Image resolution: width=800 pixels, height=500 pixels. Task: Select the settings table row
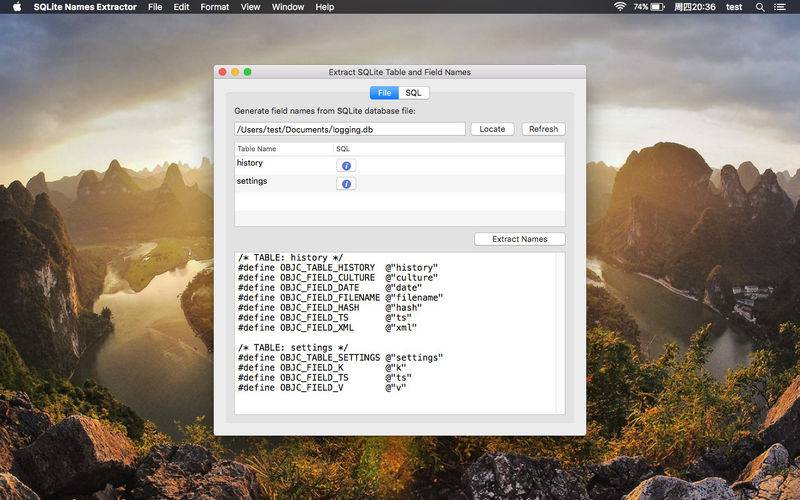pyautogui.click(x=399, y=184)
